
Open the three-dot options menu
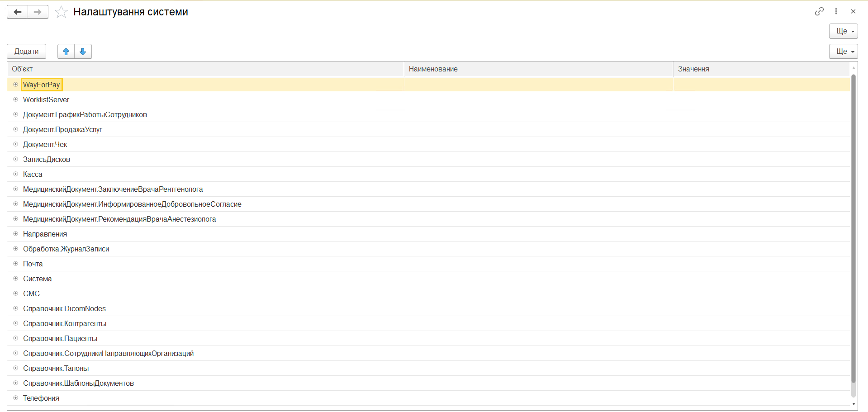[x=836, y=11]
